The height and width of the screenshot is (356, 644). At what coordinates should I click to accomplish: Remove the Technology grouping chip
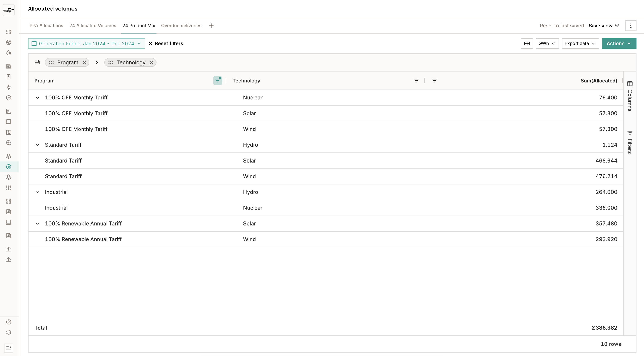[x=152, y=62]
